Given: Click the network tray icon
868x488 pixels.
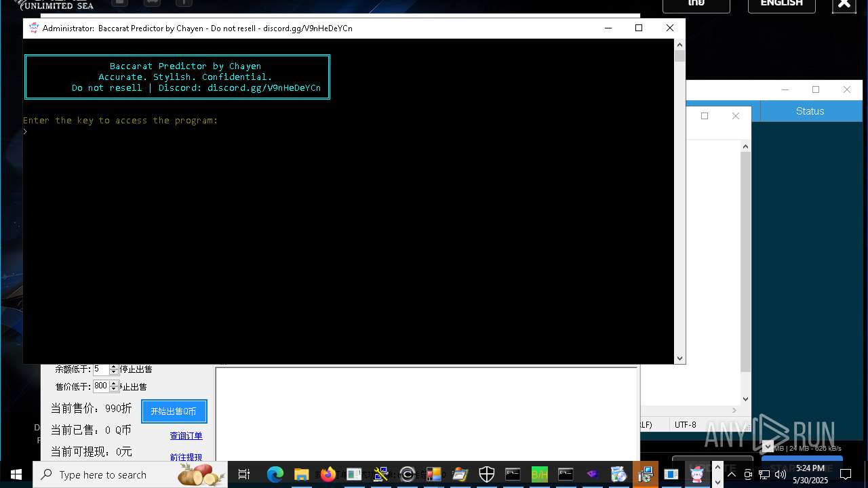Looking at the screenshot, I should coord(764,474).
